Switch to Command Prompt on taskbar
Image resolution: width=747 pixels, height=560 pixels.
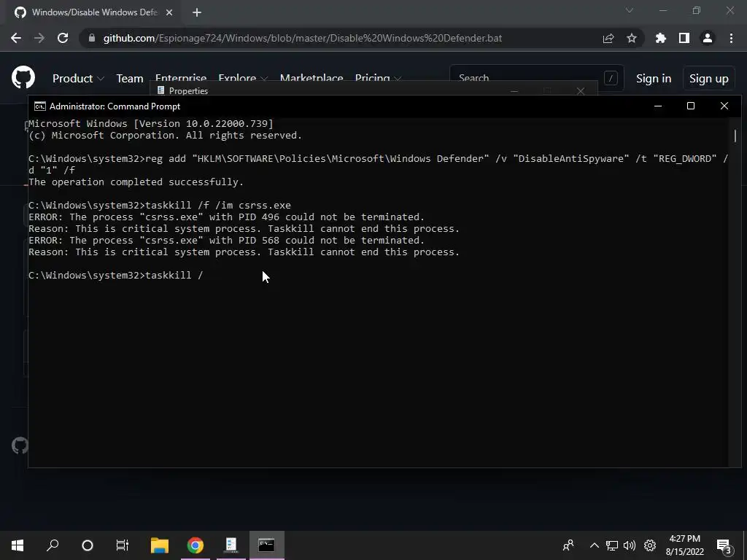pyautogui.click(x=266, y=545)
